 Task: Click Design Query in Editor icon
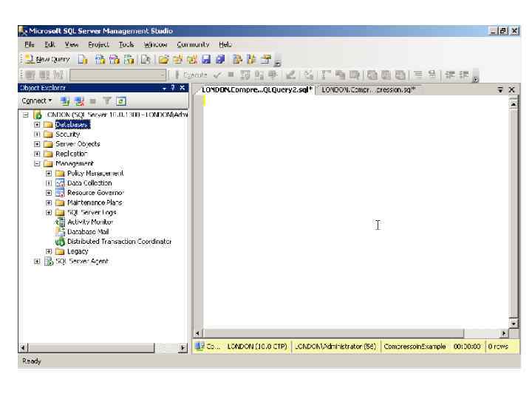click(x=290, y=75)
